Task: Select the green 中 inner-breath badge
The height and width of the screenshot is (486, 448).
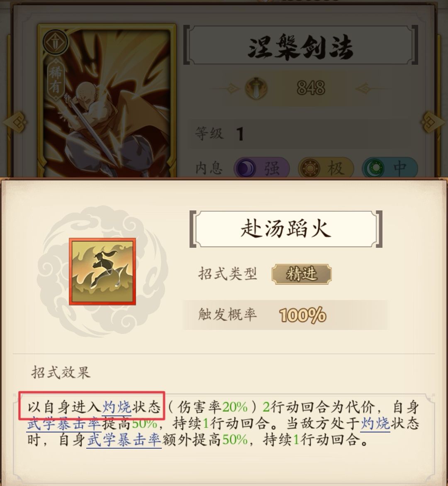Action: coord(390,169)
